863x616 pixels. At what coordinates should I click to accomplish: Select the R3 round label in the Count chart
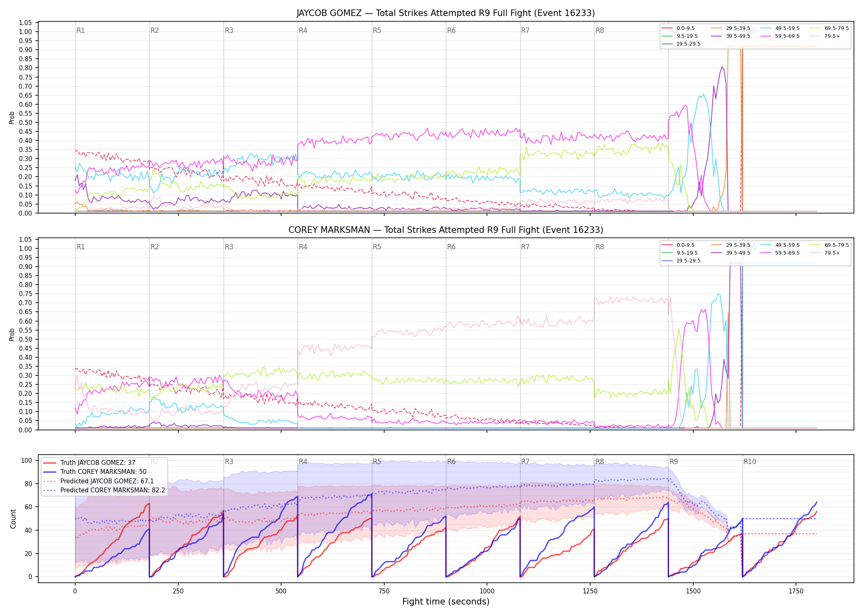coord(229,462)
